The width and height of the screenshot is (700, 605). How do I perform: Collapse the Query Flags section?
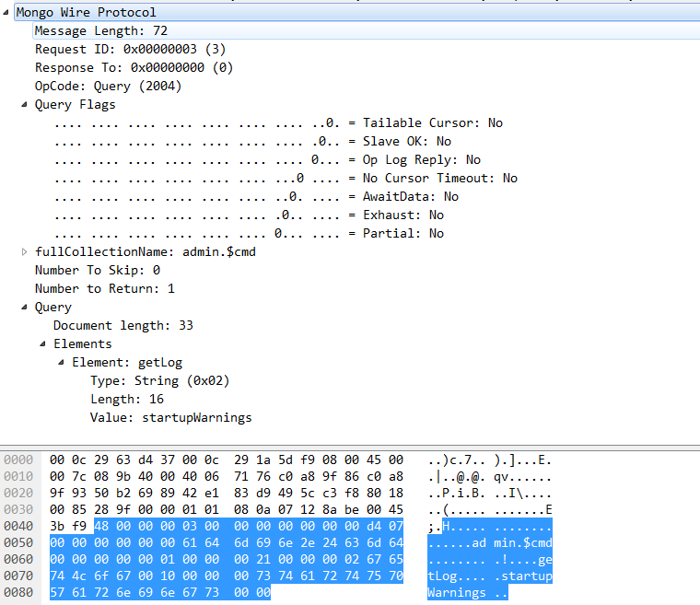(x=24, y=104)
